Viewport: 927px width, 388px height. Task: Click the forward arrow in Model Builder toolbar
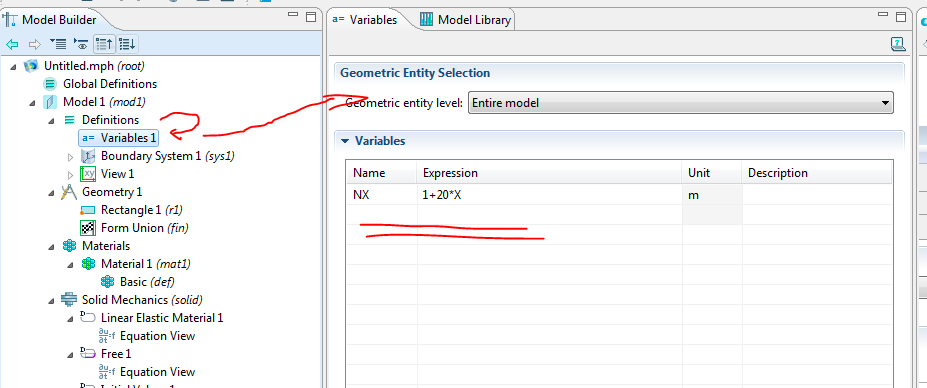35,44
